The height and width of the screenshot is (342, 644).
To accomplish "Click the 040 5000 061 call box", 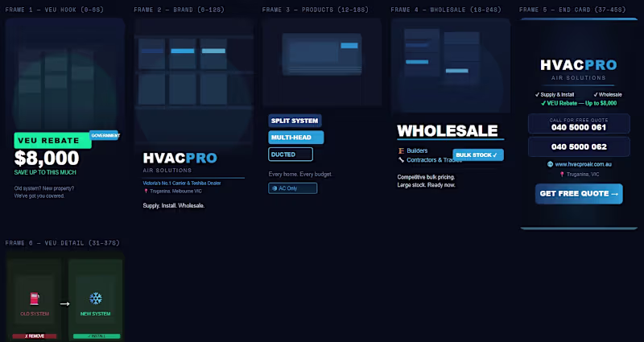I will [x=579, y=124].
